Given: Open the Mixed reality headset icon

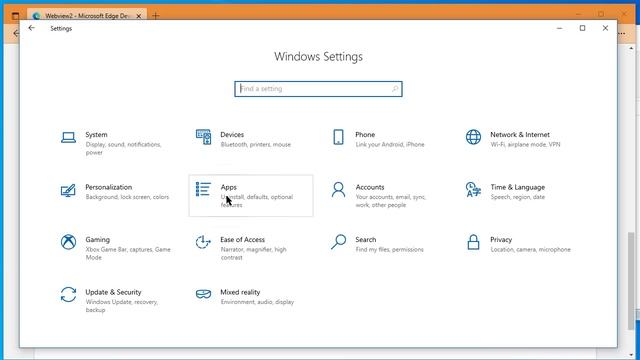Looking at the screenshot, I should point(203,294).
